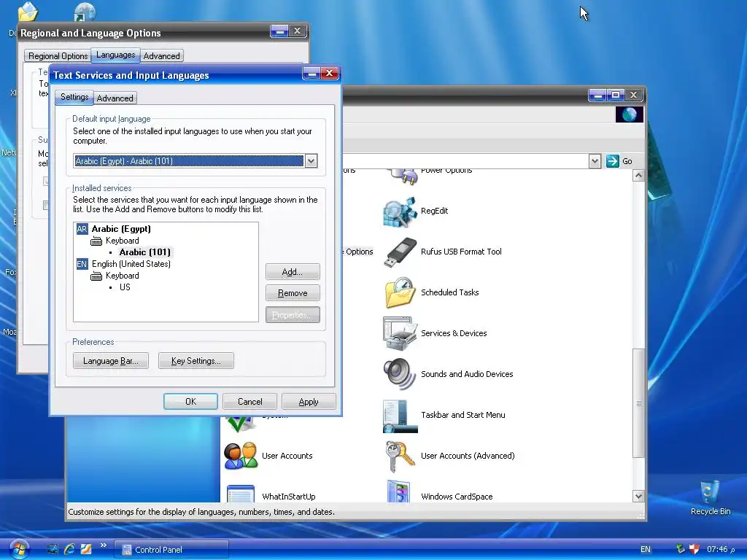Image resolution: width=747 pixels, height=560 pixels.
Task: Select Regional Options tab in background dialog
Action: [58, 55]
